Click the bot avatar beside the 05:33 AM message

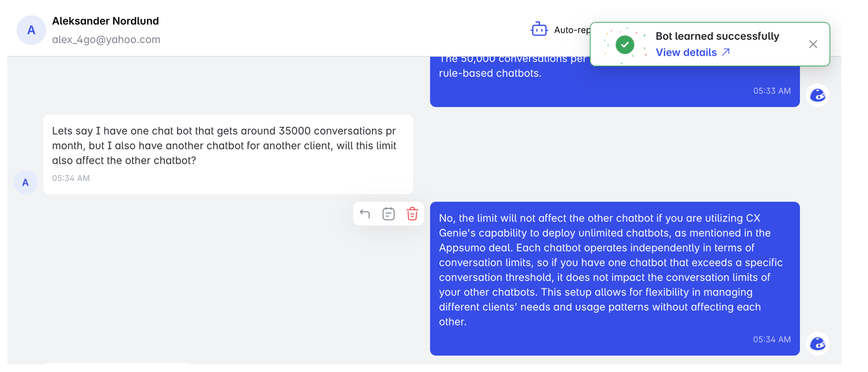click(817, 95)
